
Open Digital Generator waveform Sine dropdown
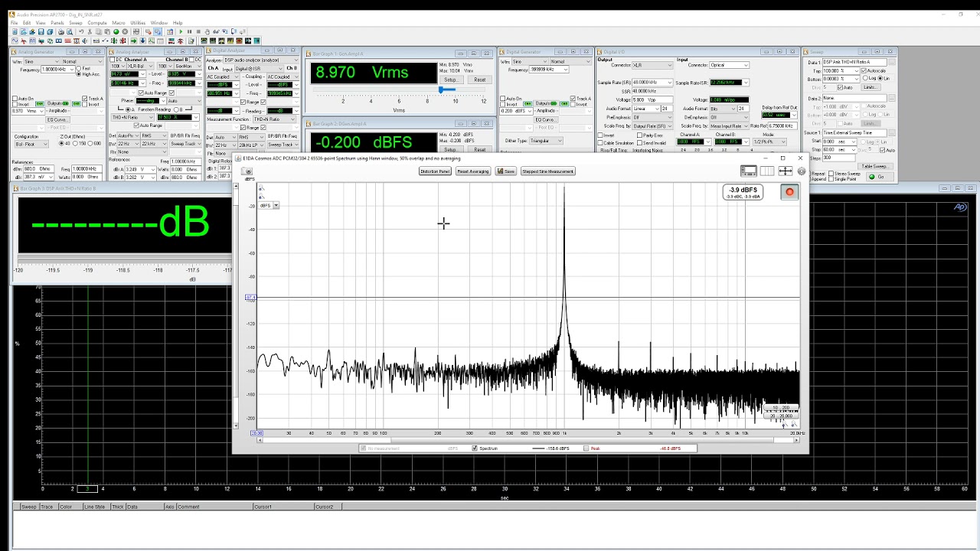pos(531,61)
